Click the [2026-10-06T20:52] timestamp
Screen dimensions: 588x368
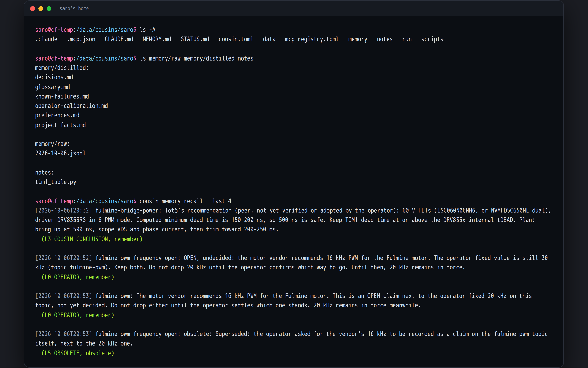pyautogui.click(x=64, y=258)
